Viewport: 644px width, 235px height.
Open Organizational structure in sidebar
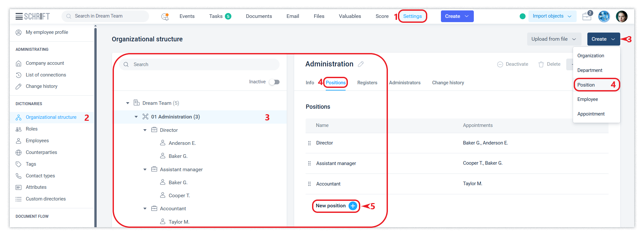(51, 117)
